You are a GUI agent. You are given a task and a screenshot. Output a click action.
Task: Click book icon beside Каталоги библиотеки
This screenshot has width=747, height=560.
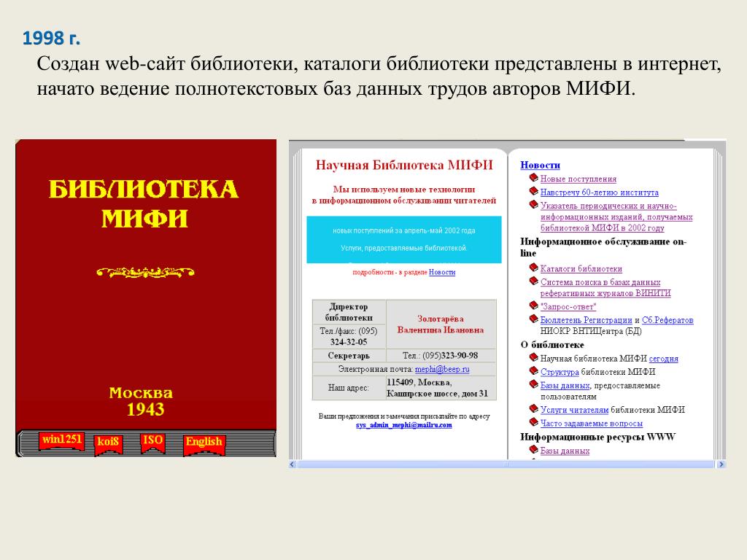pos(533,268)
